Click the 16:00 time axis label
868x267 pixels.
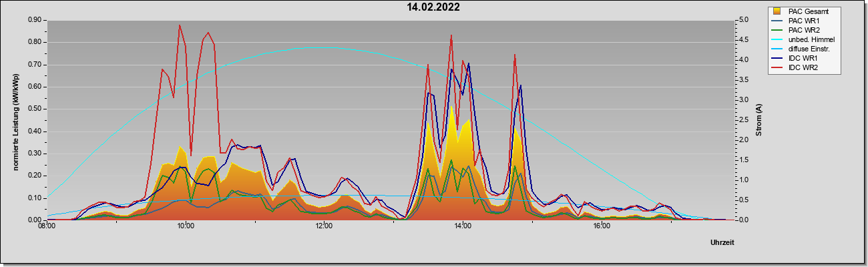pos(602,226)
